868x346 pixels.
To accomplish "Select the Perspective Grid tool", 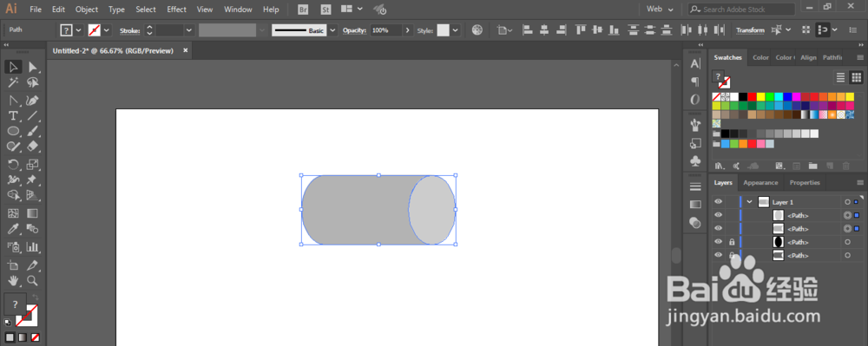I will click(x=33, y=194).
